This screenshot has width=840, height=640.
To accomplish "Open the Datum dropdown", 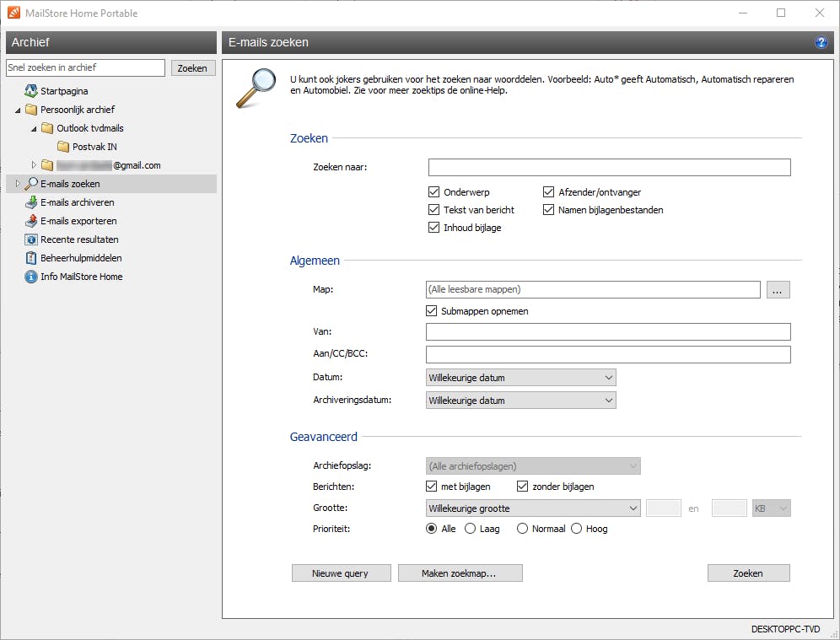I will (520, 378).
